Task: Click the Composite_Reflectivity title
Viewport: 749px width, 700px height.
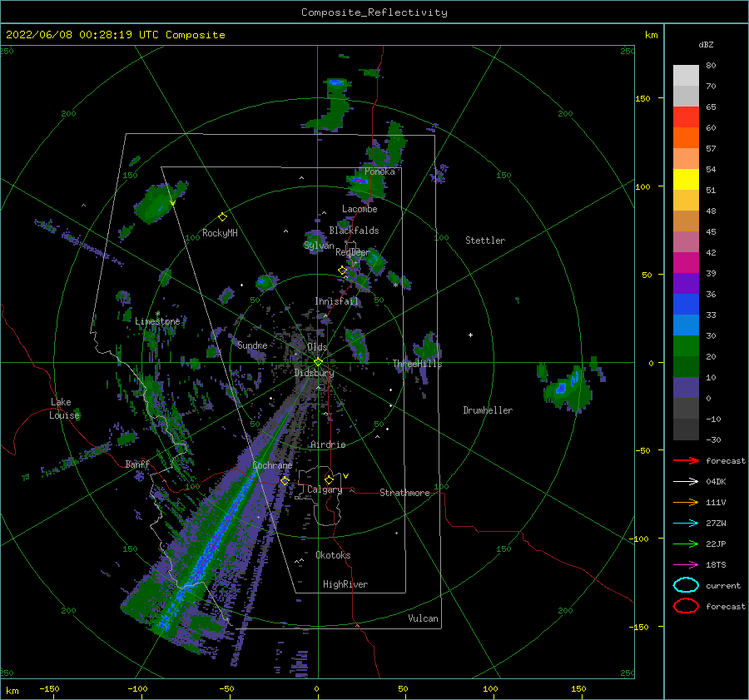Action: [x=374, y=12]
